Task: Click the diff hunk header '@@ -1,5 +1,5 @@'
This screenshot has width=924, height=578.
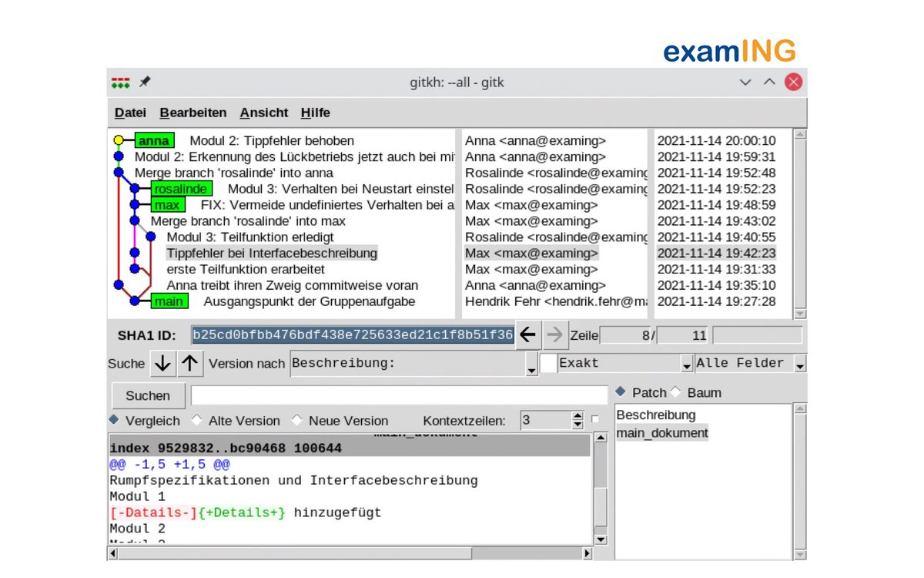Action: point(169,465)
